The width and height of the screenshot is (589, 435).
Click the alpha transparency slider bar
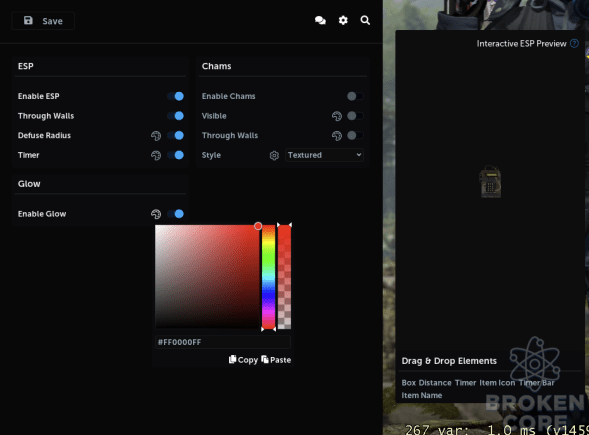pyautogui.click(x=284, y=277)
